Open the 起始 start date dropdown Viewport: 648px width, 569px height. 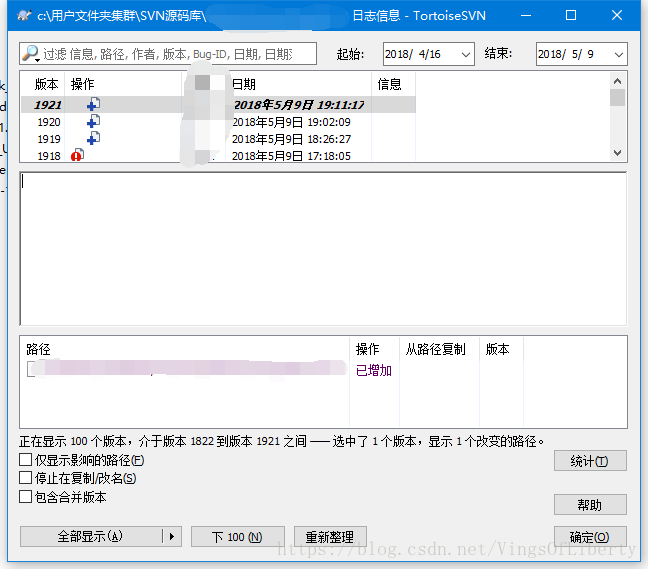[465, 54]
